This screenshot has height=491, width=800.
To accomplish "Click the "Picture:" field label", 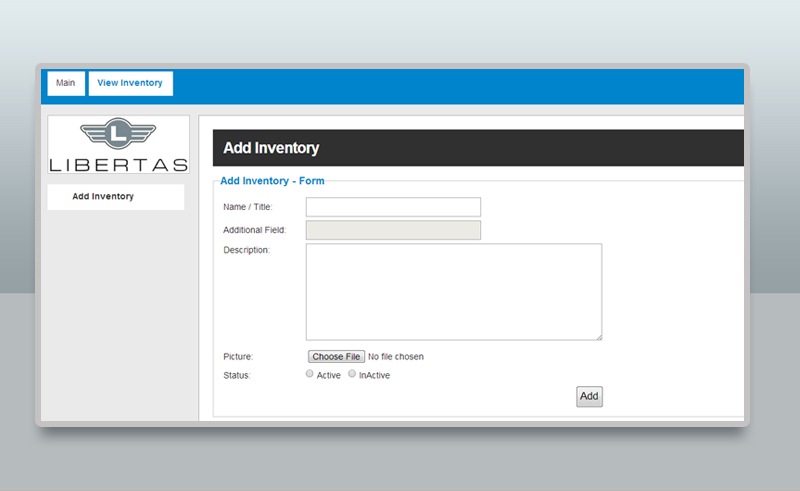I will coord(239,357).
